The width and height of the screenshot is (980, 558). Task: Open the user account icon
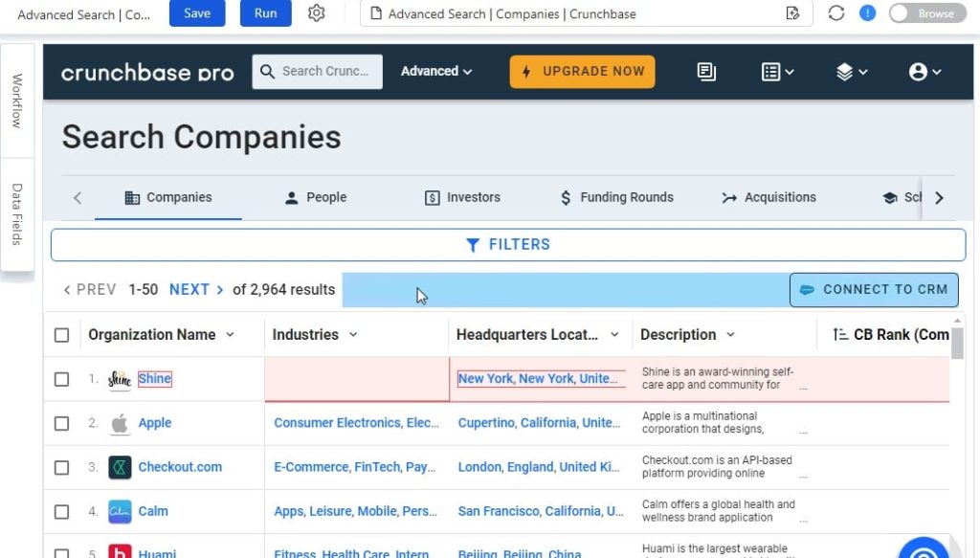tap(925, 72)
